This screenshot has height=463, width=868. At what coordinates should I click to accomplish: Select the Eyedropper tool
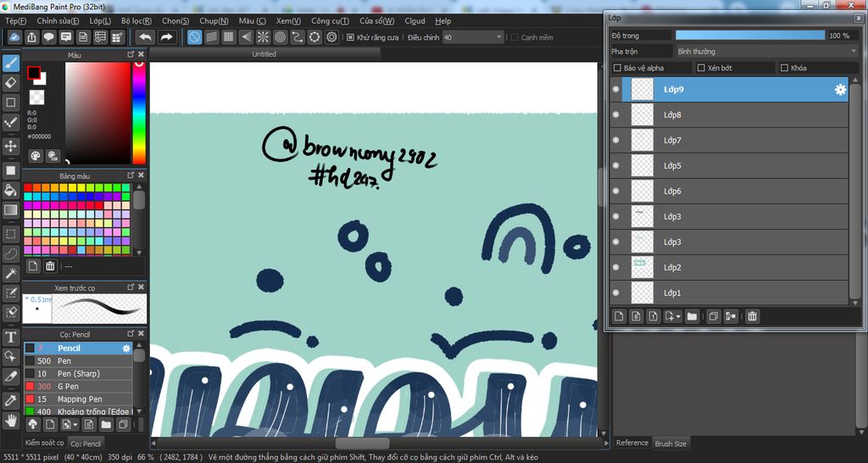[x=10, y=400]
